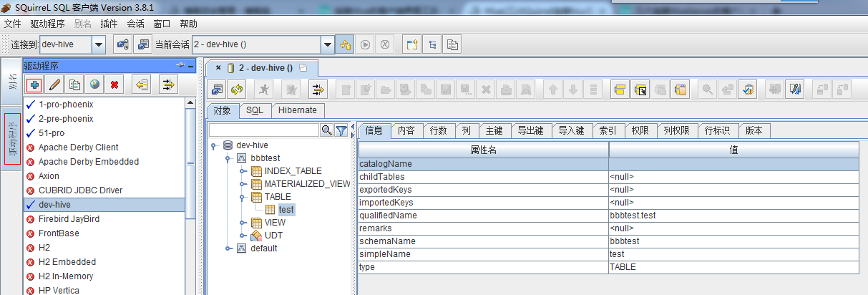Expand the INDEX_TABLE node
This screenshot has width=868, height=295.
coord(243,171)
